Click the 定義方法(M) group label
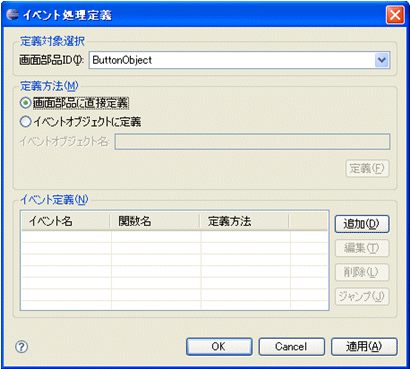 [49, 86]
